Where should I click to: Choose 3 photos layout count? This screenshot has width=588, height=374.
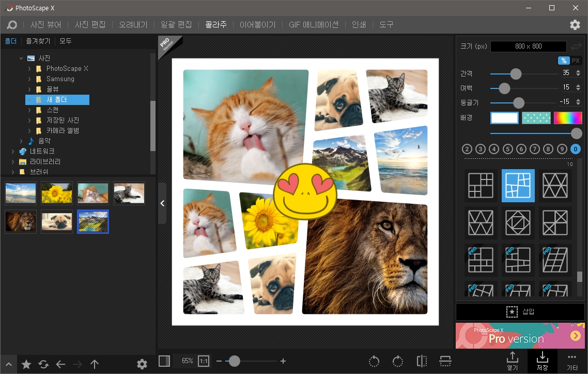[481, 149]
